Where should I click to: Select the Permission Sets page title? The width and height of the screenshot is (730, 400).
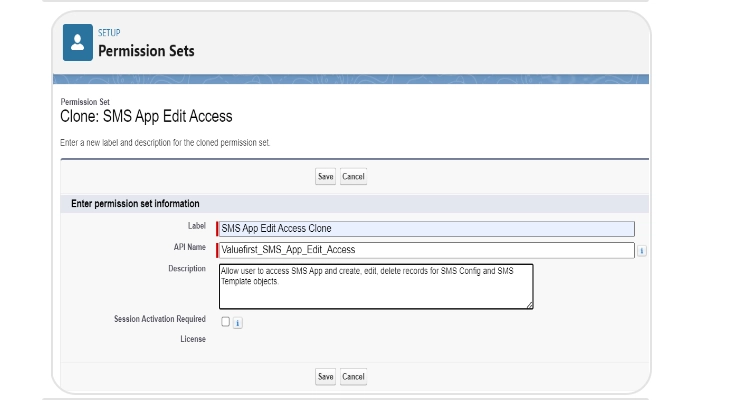(x=146, y=51)
